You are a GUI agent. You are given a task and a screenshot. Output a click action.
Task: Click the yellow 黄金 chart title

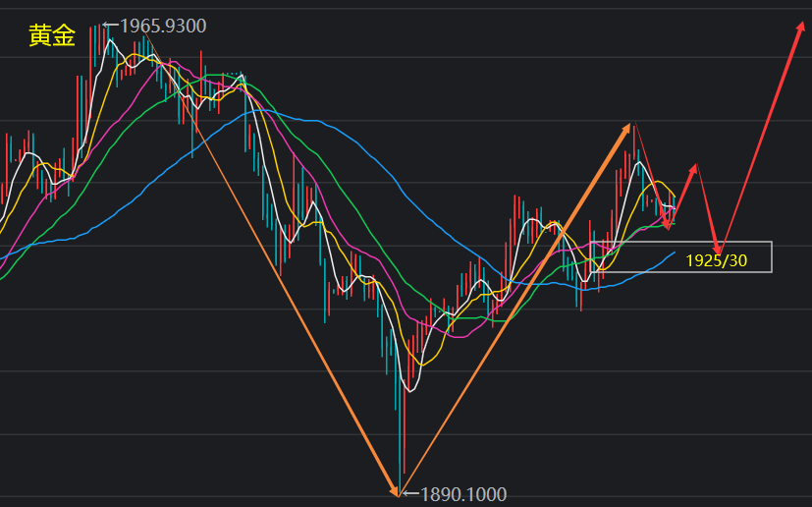(52, 36)
